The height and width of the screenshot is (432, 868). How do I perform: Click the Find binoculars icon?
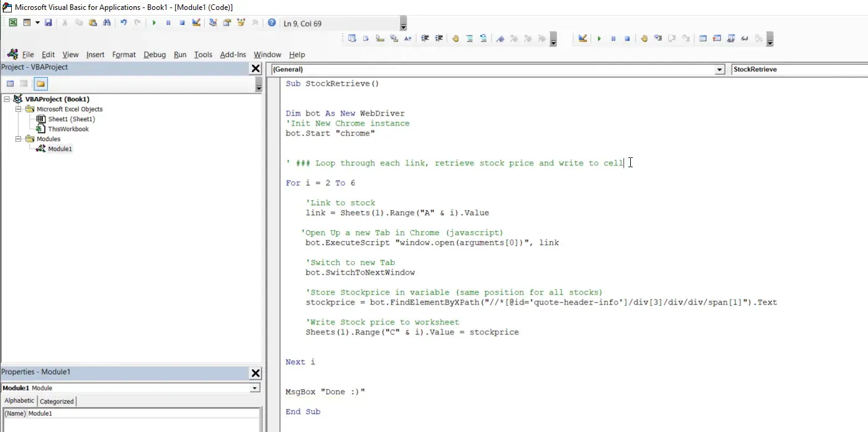(x=107, y=22)
